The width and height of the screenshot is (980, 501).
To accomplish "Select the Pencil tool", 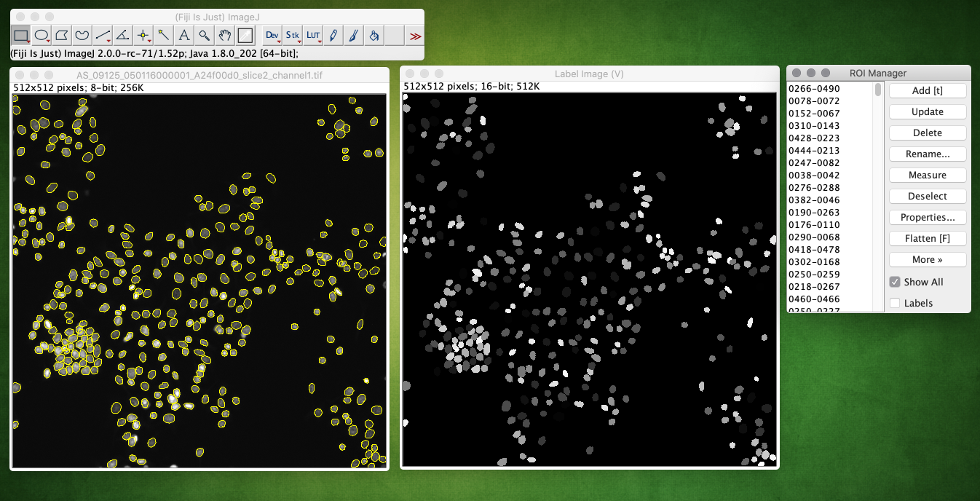I will pos(333,34).
